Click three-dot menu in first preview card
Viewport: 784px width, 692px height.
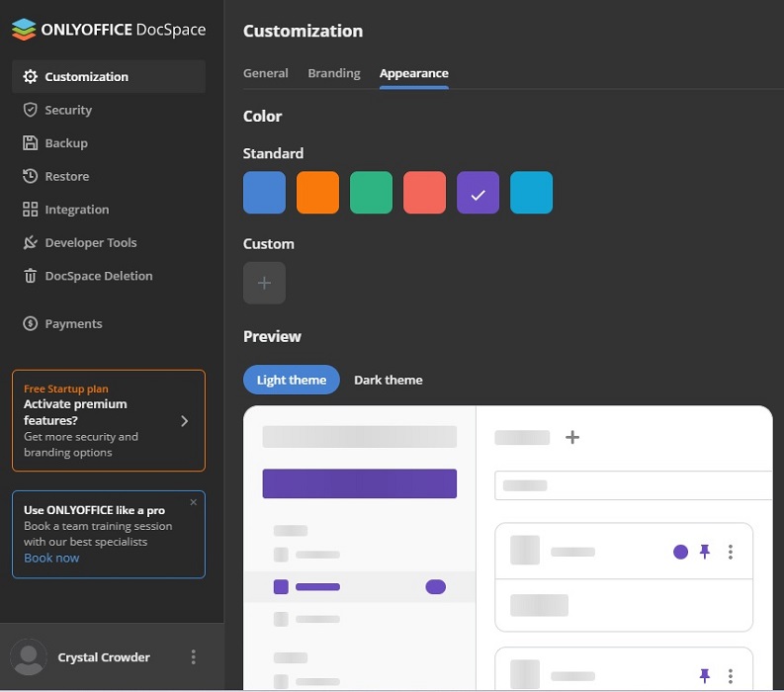point(731,552)
